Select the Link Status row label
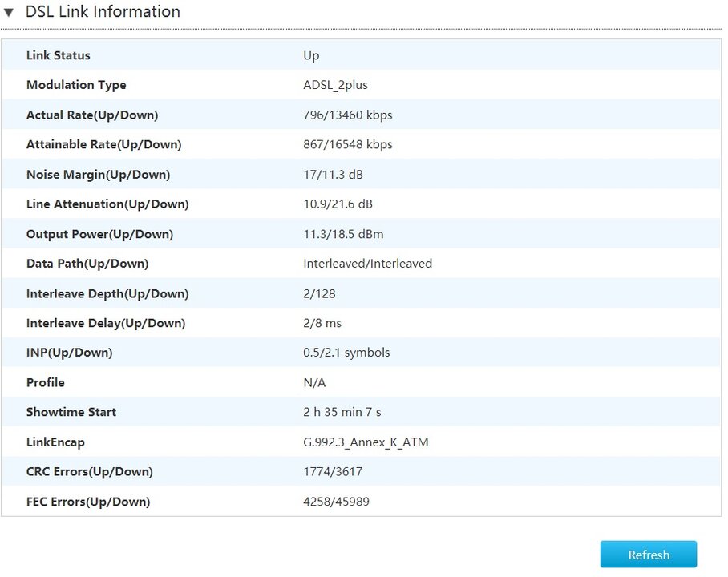The width and height of the screenshot is (728, 577). pyautogui.click(x=59, y=55)
